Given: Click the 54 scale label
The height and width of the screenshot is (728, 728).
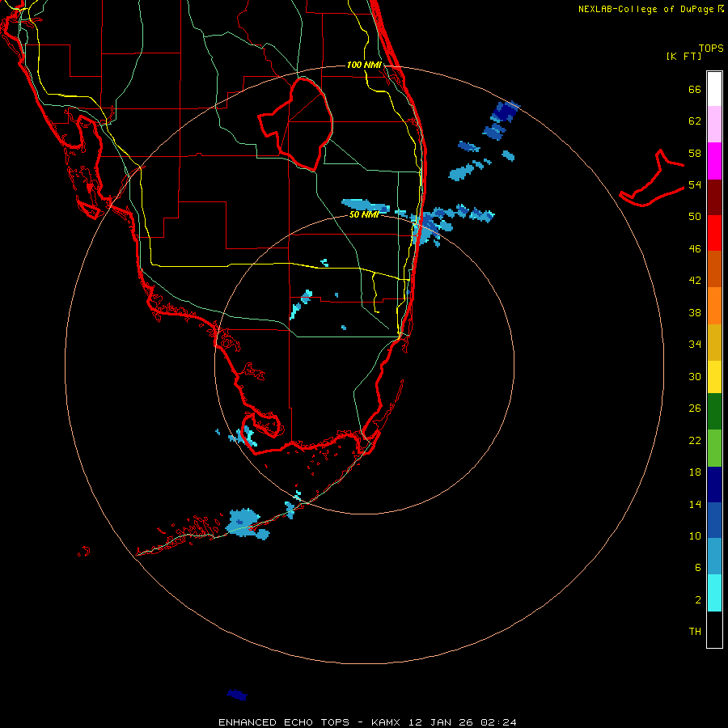Looking at the screenshot, I should pos(695,184).
